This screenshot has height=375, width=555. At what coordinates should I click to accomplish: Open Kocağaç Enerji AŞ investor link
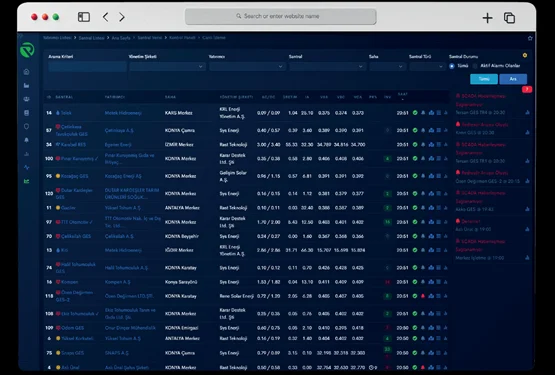(123, 176)
